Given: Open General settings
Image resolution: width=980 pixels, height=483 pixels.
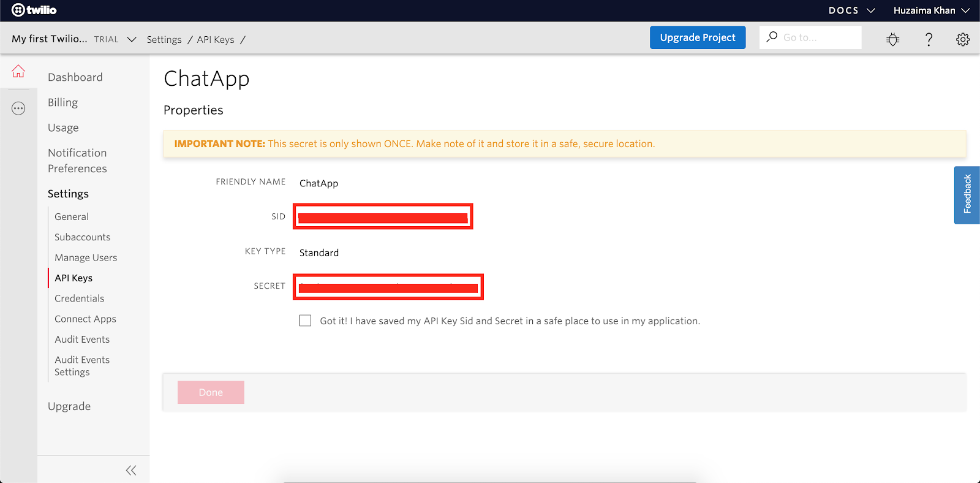Looking at the screenshot, I should tap(72, 216).
